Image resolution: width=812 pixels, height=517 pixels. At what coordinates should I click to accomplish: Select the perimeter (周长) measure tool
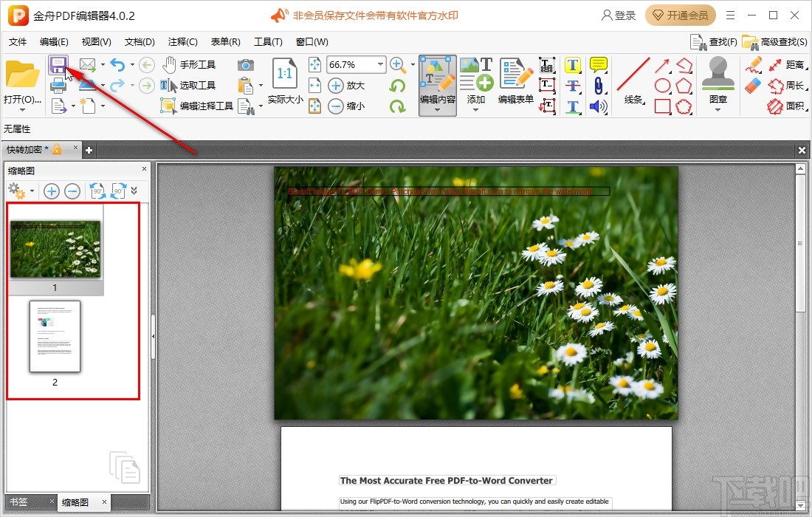coord(787,86)
